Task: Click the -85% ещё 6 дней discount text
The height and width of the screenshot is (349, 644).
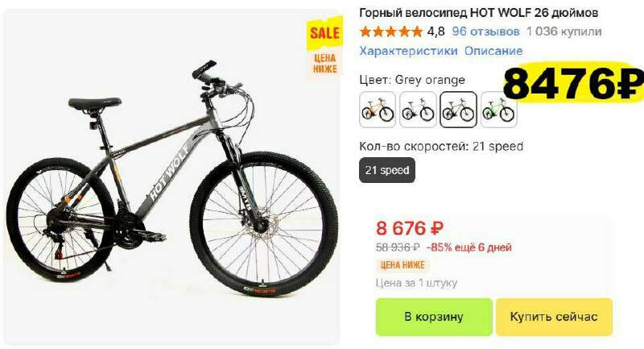Action: tap(469, 247)
